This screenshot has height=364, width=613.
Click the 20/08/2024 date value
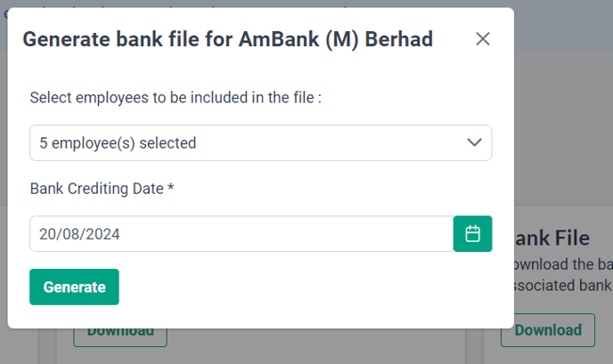pos(79,234)
